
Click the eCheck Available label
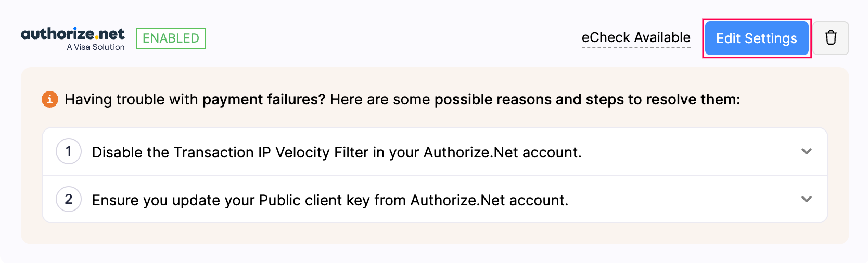636,38
